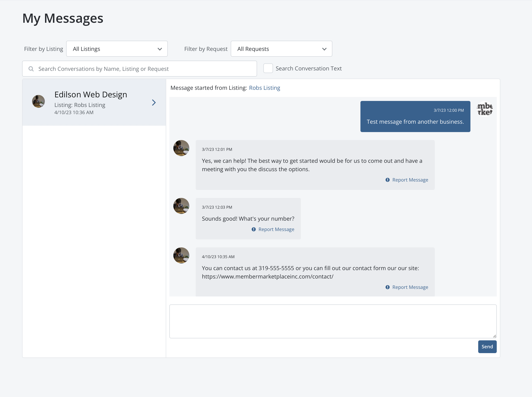Click the 'Filter by Listing' label

click(43, 49)
